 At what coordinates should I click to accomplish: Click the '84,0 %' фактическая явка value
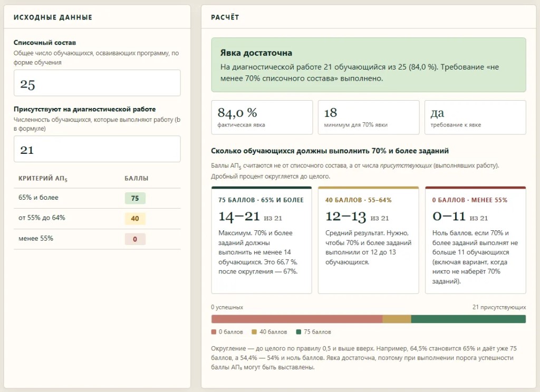237,113
